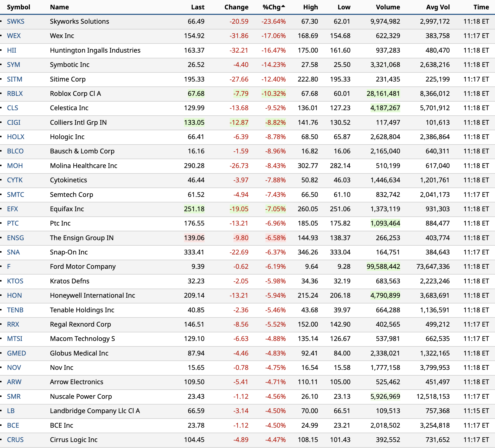Open the SWKS symbol link
Image resolution: width=495 pixels, height=448 pixels.
16,21
